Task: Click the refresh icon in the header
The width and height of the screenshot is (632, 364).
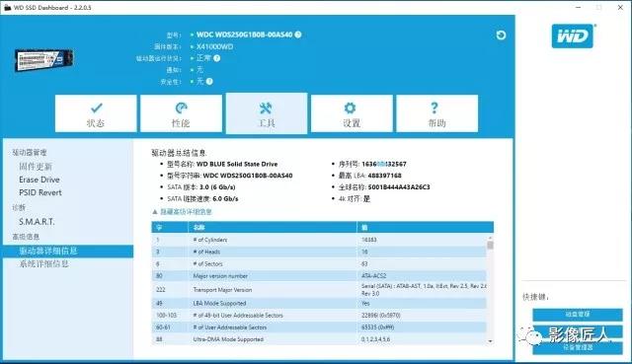Action: point(501,36)
